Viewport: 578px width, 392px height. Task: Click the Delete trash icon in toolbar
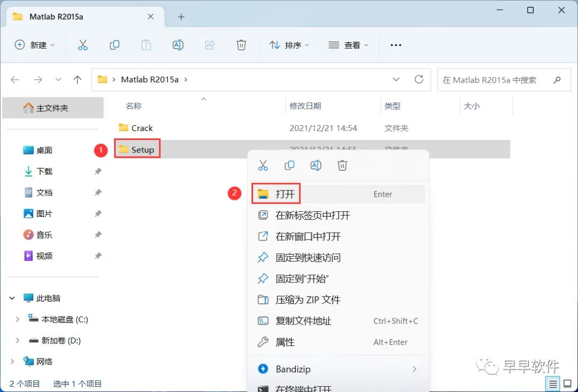[241, 45]
